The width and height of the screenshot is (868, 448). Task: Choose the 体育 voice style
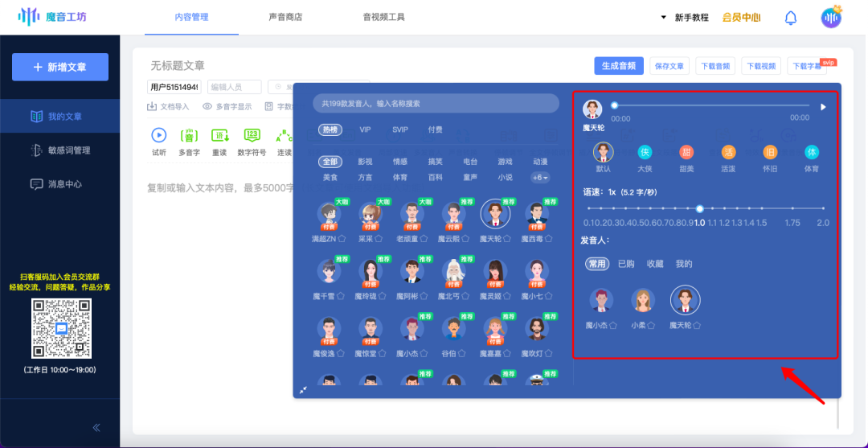812,152
